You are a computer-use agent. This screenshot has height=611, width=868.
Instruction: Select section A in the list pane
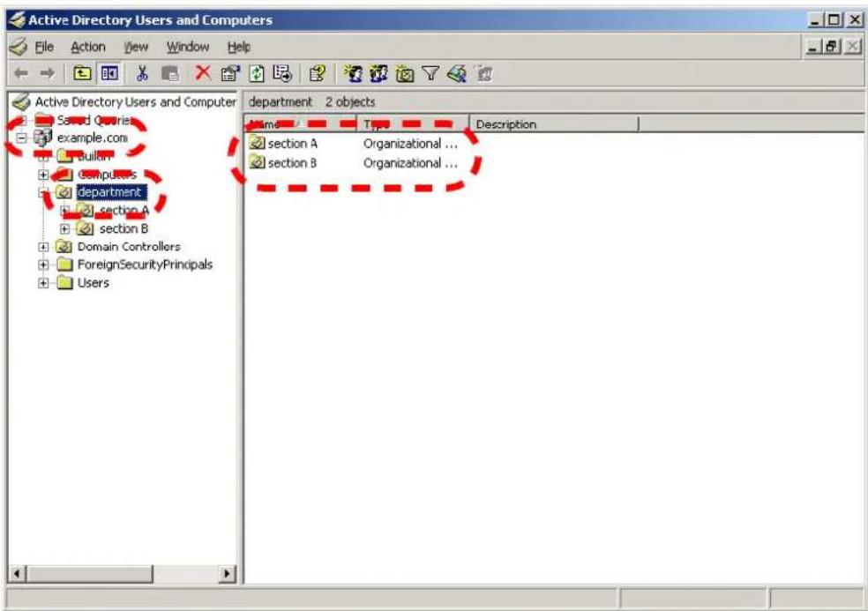click(x=292, y=144)
